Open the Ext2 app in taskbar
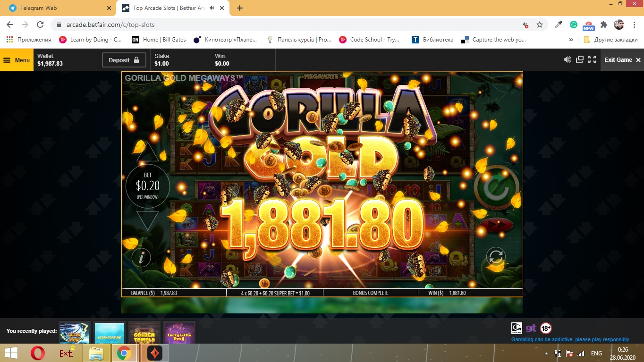Screen dimensions: 644x362 click(67, 353)
